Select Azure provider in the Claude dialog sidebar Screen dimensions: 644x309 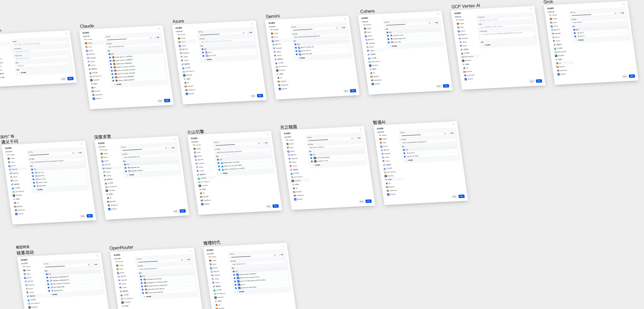pos(95,47)
